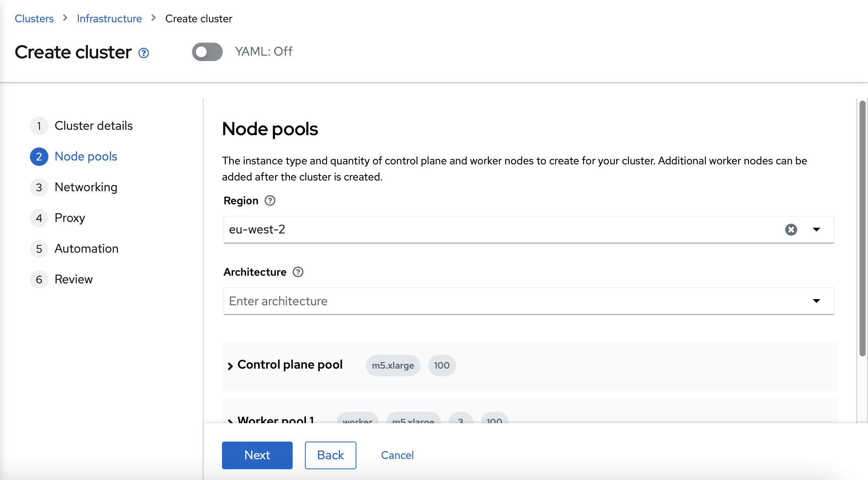
Task: Toggle the YAML switch on
Action: click(x=207, y=52)
